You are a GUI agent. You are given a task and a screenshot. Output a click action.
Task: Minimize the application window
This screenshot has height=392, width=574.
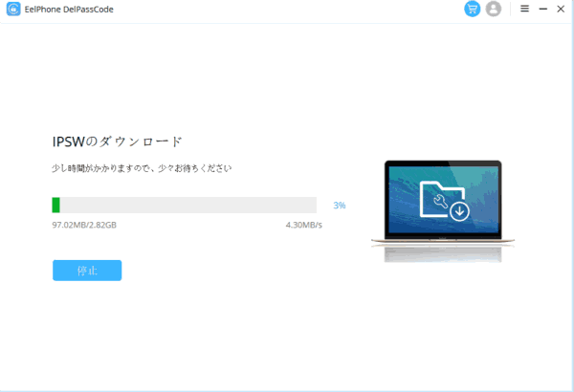click(543, 9)
